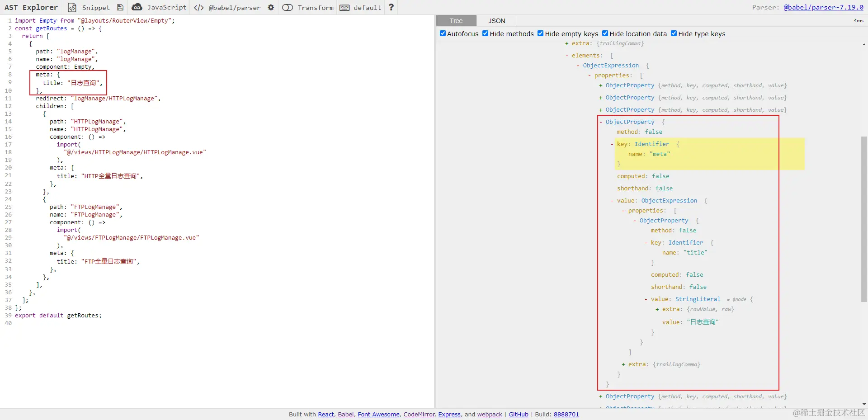This screenshot has width=868, height=420.
Task: Collapse the top-level properties array node
Action: click(x=590, y=76)
